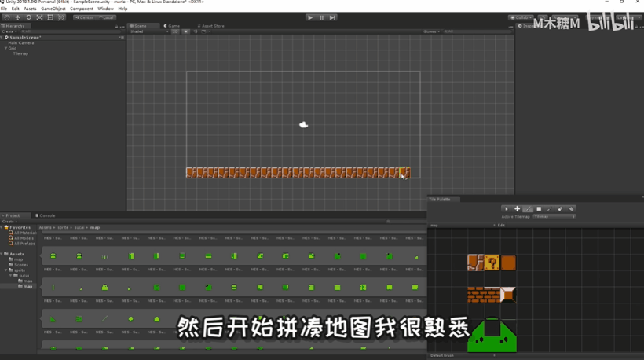Select the Rotate tool in top toolbar

coord(29,17)
